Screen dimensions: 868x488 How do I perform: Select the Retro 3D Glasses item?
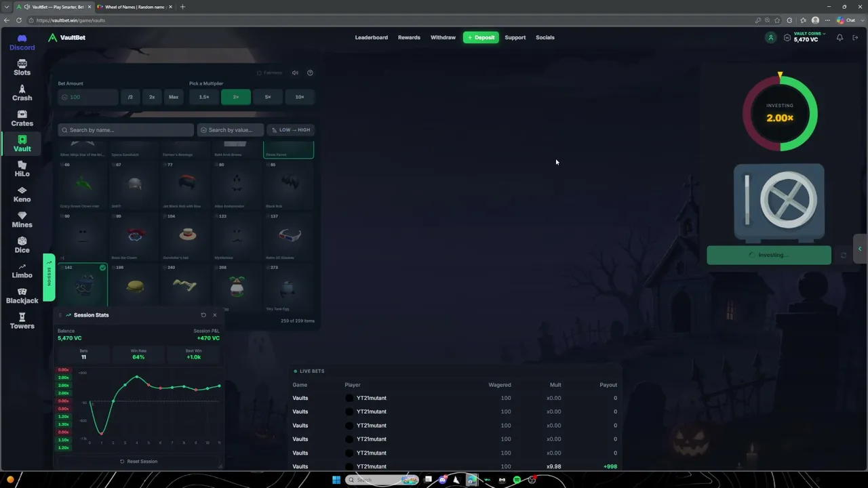(289, 236)
